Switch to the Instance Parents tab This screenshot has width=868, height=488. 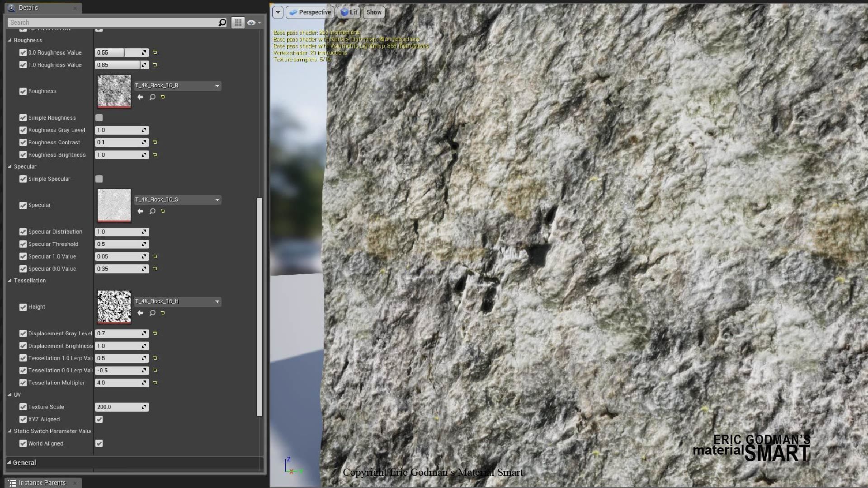tap(43, 483)
